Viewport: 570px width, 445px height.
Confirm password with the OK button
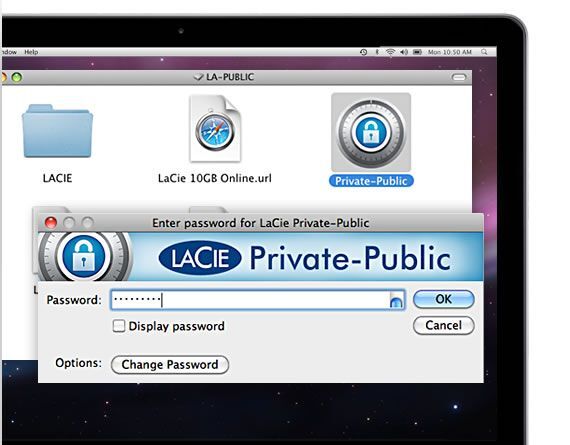click(x=443, y=299)
